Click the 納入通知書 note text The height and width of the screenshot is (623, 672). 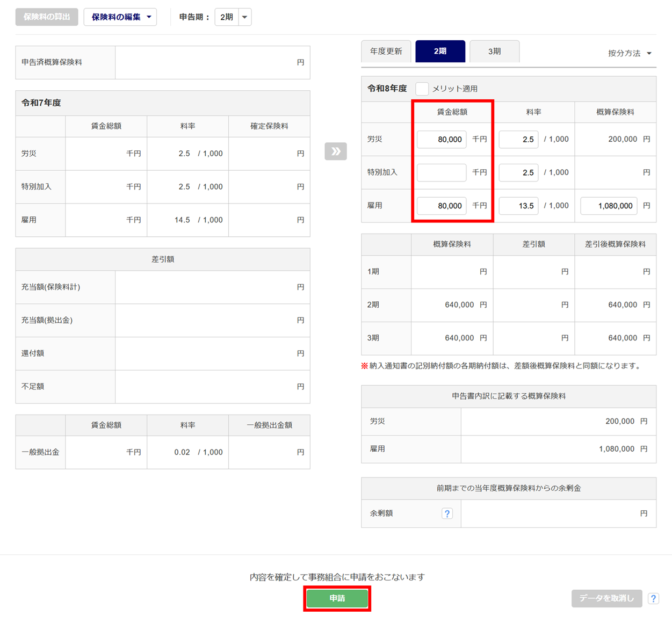(501, 366)
